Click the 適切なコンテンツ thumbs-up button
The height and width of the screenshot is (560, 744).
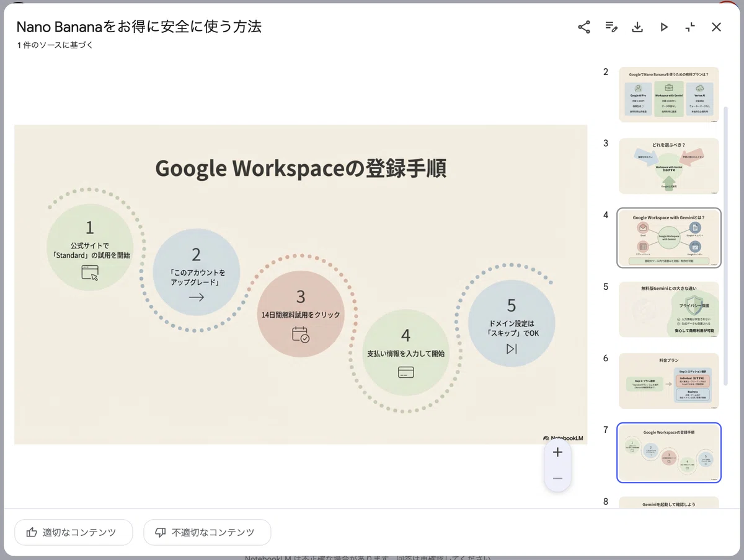point(74,532)
